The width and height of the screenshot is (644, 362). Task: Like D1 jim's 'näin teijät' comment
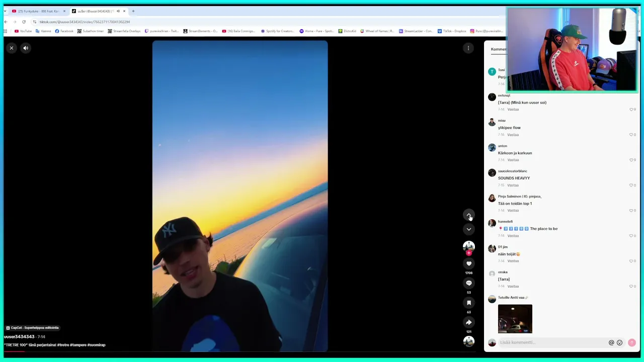coord(632,261)
